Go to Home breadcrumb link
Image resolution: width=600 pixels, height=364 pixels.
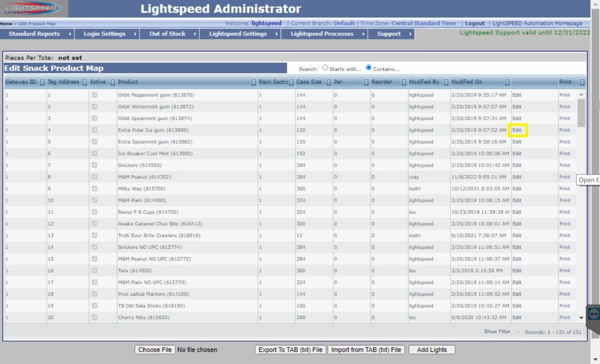(x=6, y=24)
